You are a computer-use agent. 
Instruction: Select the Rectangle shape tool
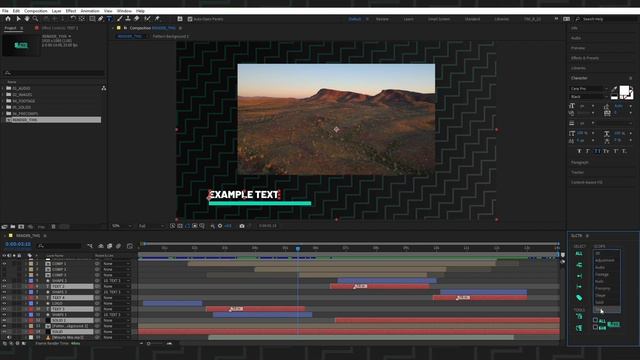(x=92, y=19)
